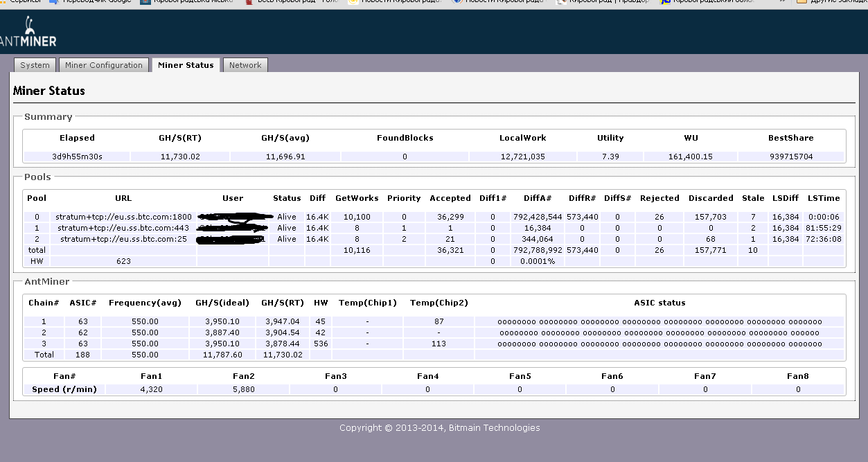Screen dimensions: 868x462
Task: Click the pool 1 URL ending in 443
Action: click(123, 228)
